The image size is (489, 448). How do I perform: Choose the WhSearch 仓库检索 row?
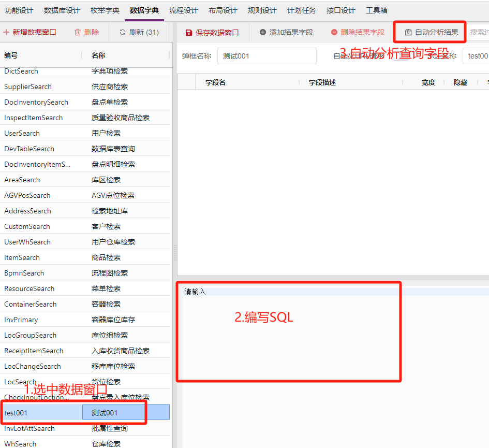point(85,443)
